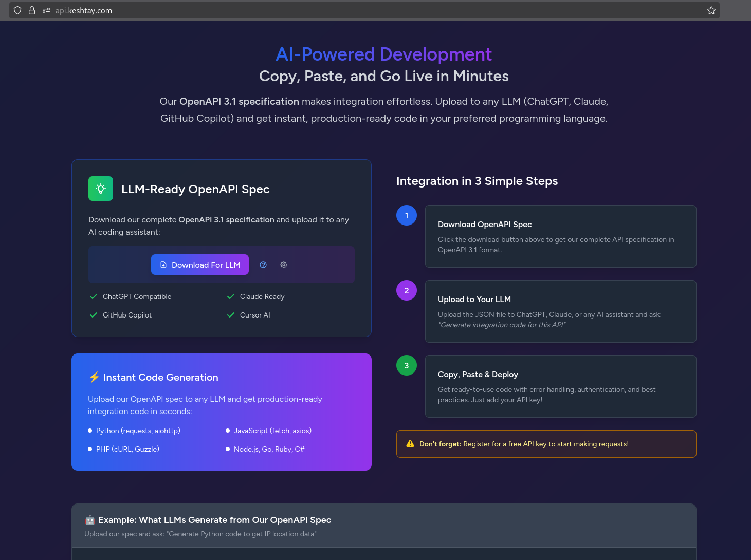Open the help circle next to Download For LLM
The width and height of the screenshot is (751, 560).
coord(263,265)
